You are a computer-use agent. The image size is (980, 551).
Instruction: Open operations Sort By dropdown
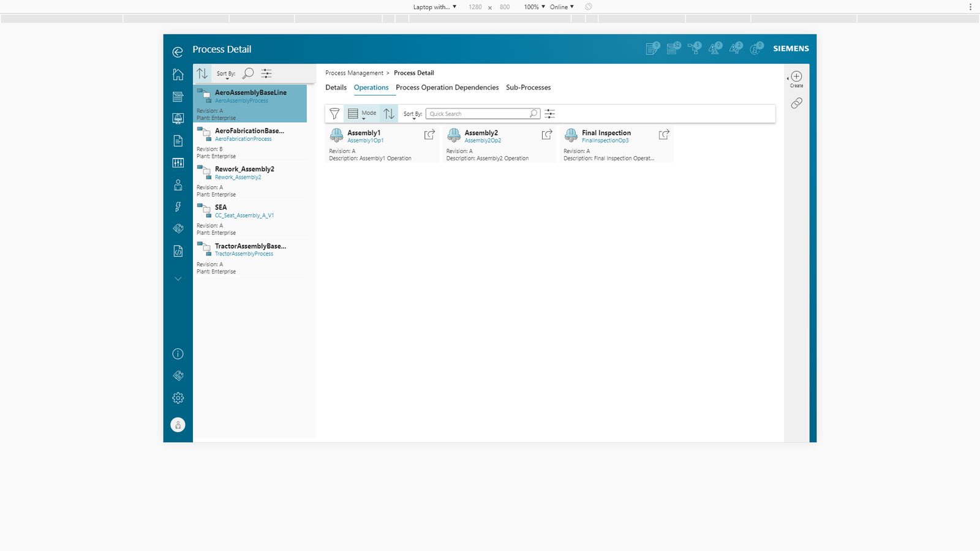pyautogui.click(x=413, y=114)
